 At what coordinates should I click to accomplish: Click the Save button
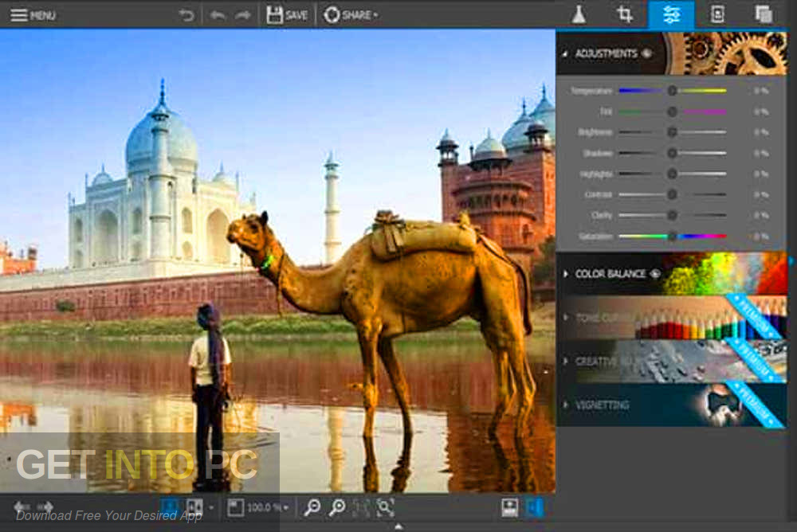[285, 14]
